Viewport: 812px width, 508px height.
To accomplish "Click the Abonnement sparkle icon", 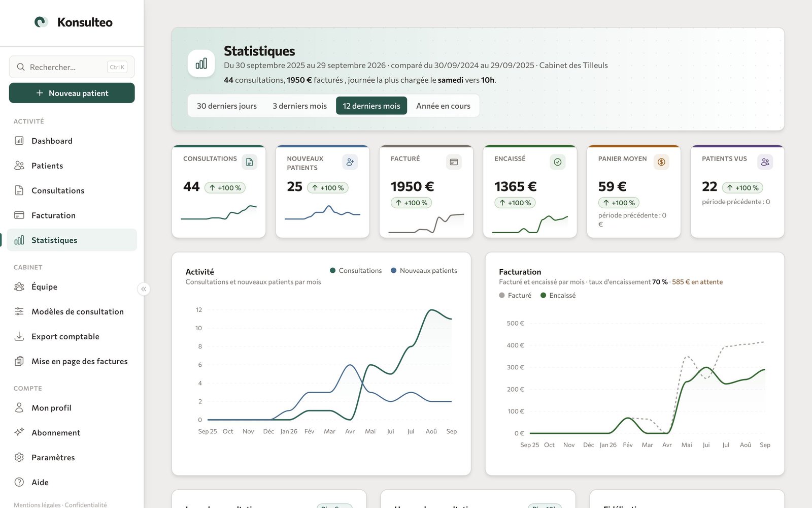I will [19, 432].
